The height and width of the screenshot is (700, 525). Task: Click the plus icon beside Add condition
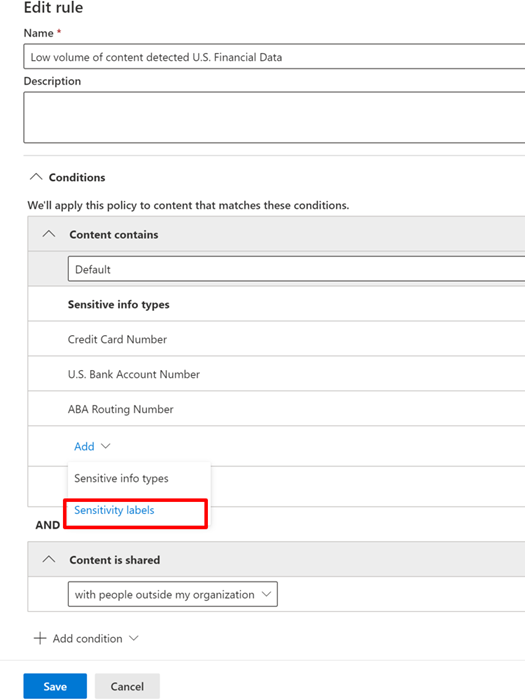(40, 638)
